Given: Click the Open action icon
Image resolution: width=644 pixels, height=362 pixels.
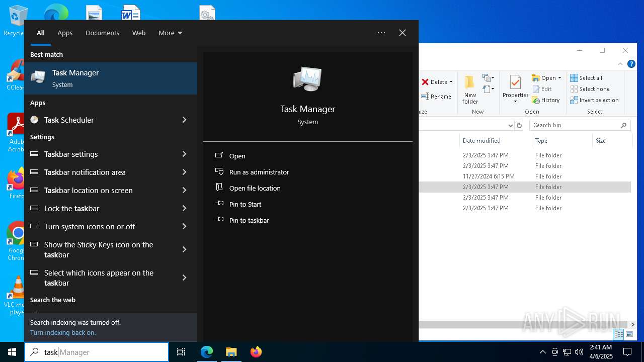Looking at the screenshot, I should point(219,155).
